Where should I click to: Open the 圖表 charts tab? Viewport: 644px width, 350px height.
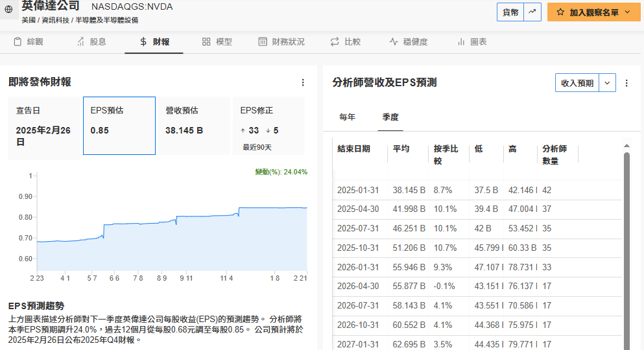tap(471, 41)
